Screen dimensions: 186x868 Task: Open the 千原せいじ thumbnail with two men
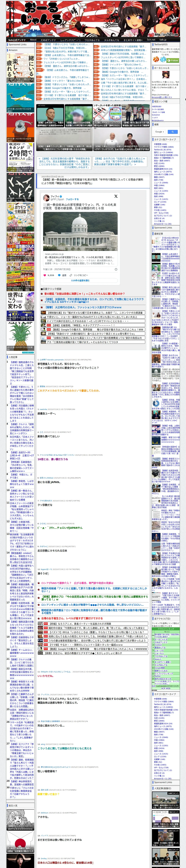coord(122,139)
